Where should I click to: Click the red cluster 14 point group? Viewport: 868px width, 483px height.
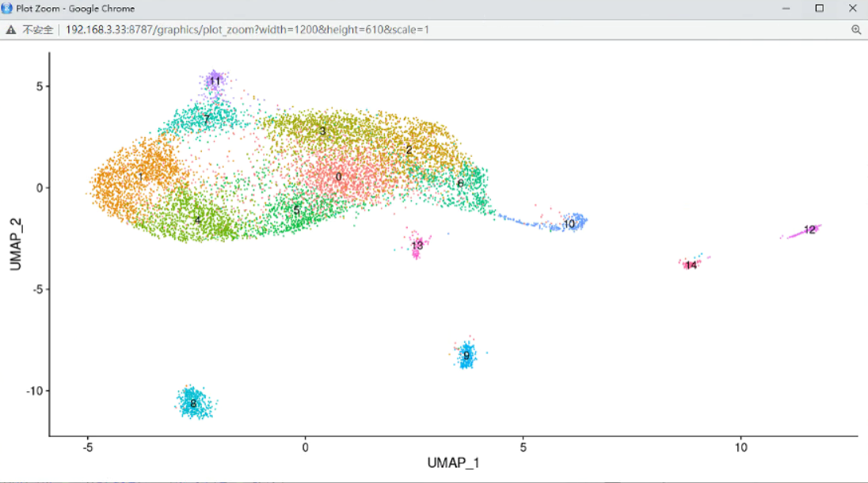(x=691, y=265)
